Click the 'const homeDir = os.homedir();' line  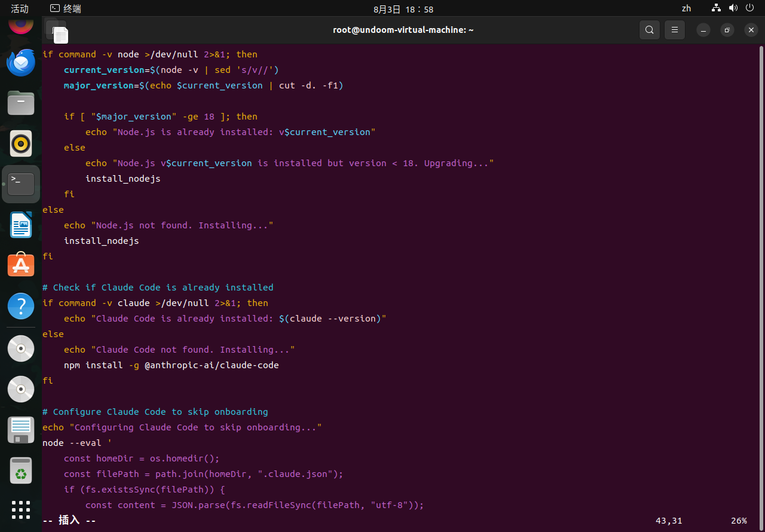[142, 458]
